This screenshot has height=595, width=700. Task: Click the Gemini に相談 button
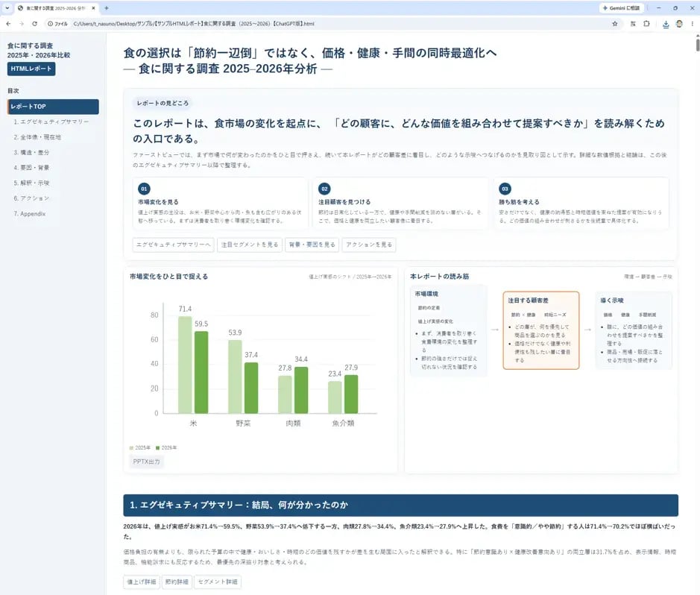tap(621, 8)
